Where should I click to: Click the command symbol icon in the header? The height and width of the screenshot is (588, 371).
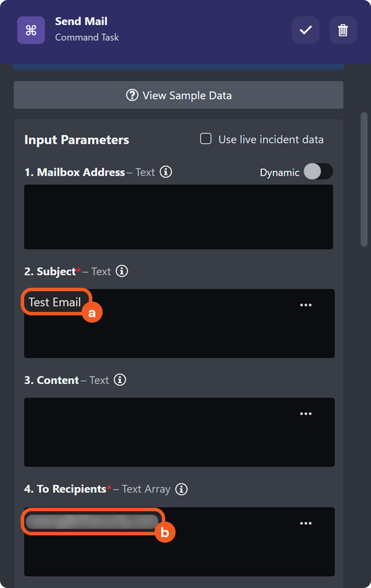pyautogui.click(x=31, y=30)
